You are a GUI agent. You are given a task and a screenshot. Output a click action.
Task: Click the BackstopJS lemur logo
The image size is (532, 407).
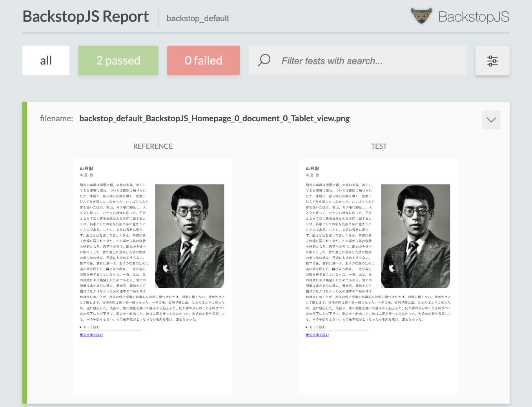[x=421, y=16]
